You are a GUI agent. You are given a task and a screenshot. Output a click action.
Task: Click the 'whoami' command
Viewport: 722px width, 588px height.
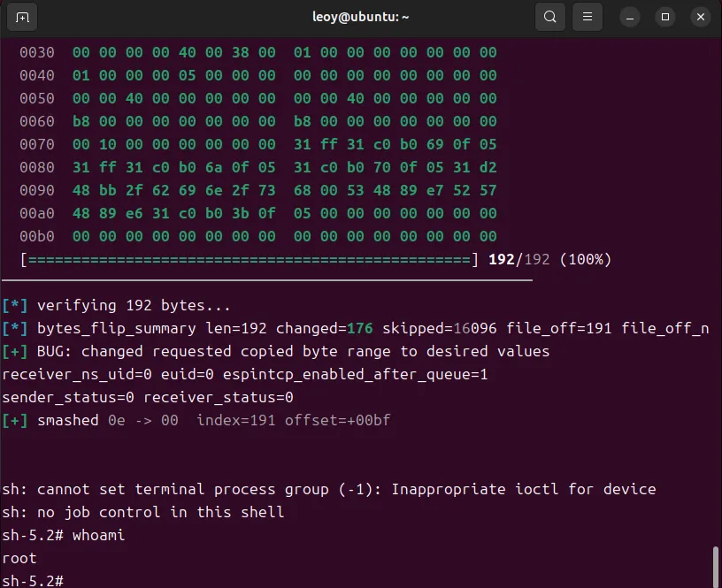(x=98, y=536)
